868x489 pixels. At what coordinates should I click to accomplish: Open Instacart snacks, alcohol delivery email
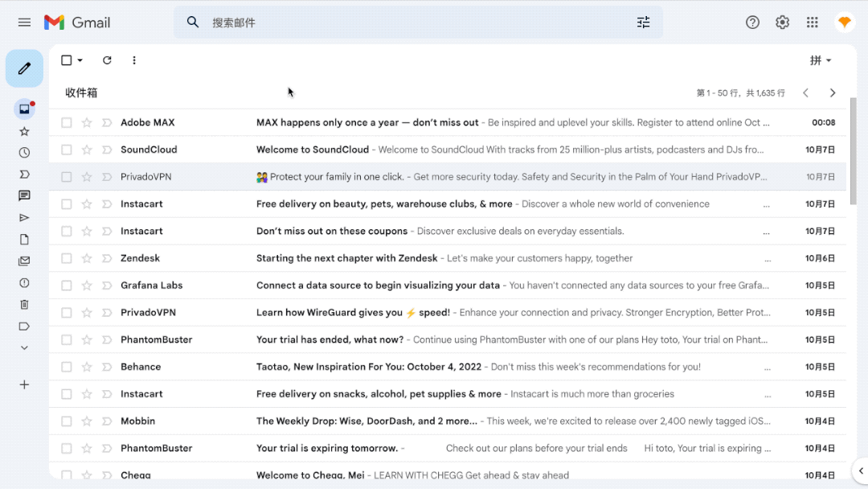pos(448,394)
